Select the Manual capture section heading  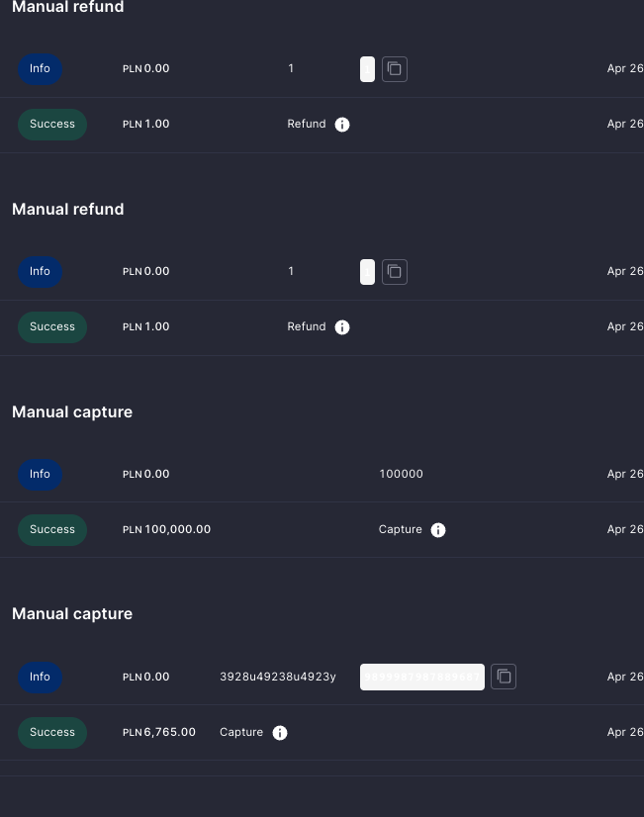point(71,411)
